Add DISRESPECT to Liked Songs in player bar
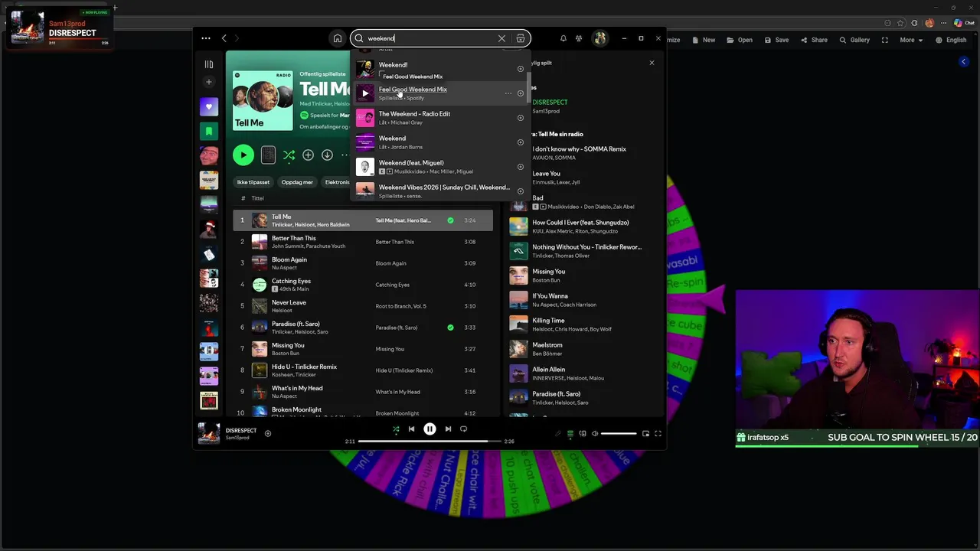This screenshot has height=551, width=980. pyautogui.click(x=268, y=434)
